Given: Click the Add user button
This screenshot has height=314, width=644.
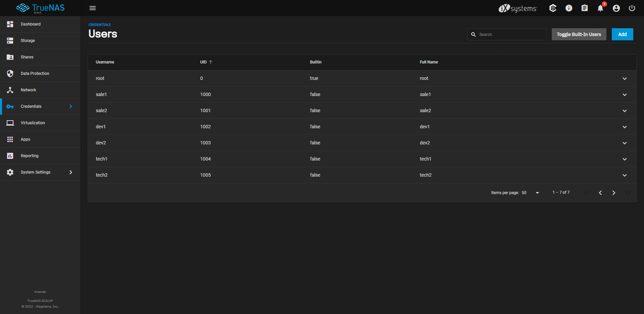Looking at the screenshot, I should coord(622,34).
